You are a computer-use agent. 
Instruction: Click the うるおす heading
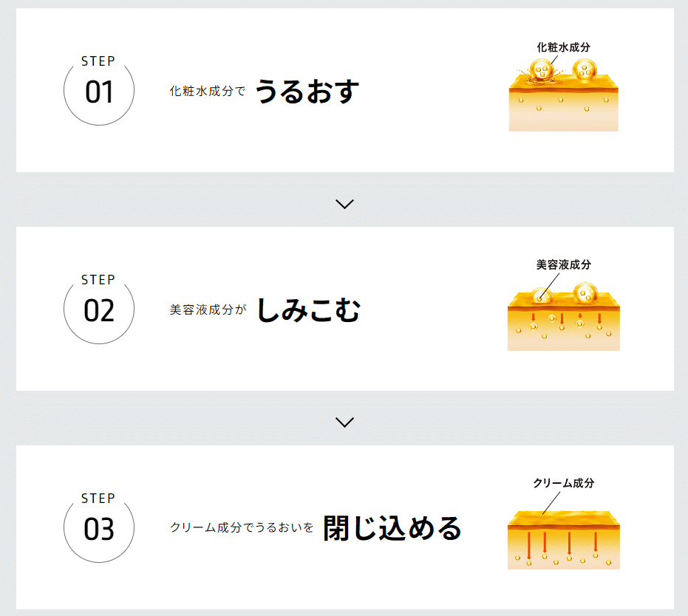click(x=307, y=91)
